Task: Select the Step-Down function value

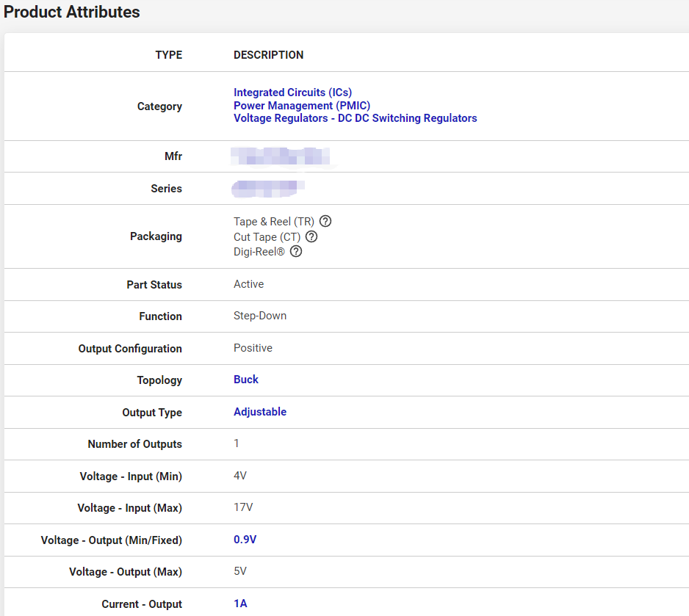Action: tap(260, 316)
